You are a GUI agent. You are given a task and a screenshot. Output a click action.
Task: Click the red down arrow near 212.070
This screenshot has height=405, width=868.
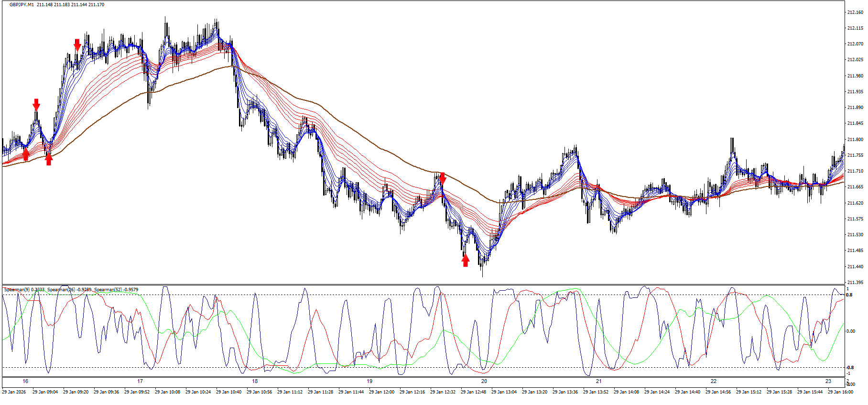pyautogui.click(x=77, y=45)
